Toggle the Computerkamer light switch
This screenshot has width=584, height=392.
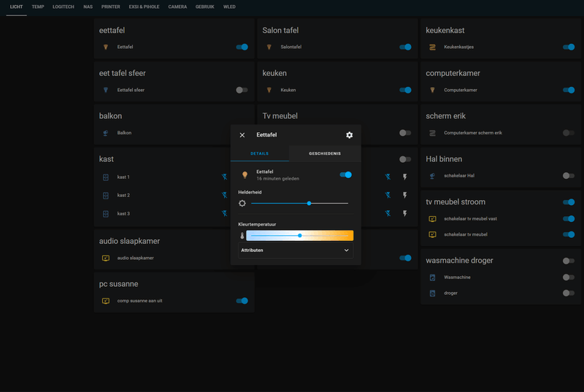click(x=569, y=90)
